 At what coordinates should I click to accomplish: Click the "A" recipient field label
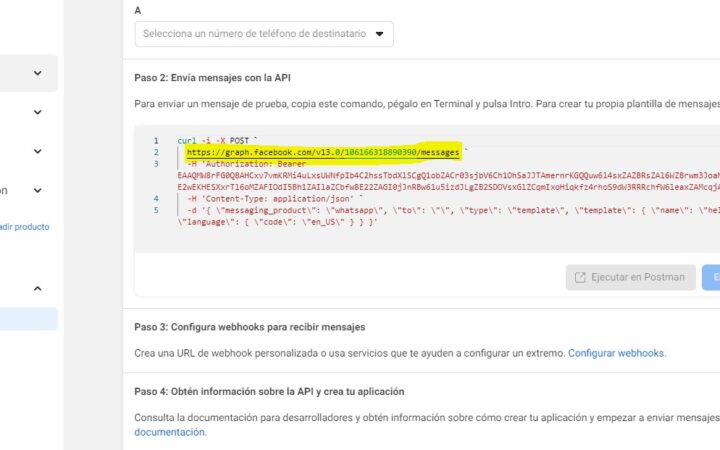click(138, 11)
